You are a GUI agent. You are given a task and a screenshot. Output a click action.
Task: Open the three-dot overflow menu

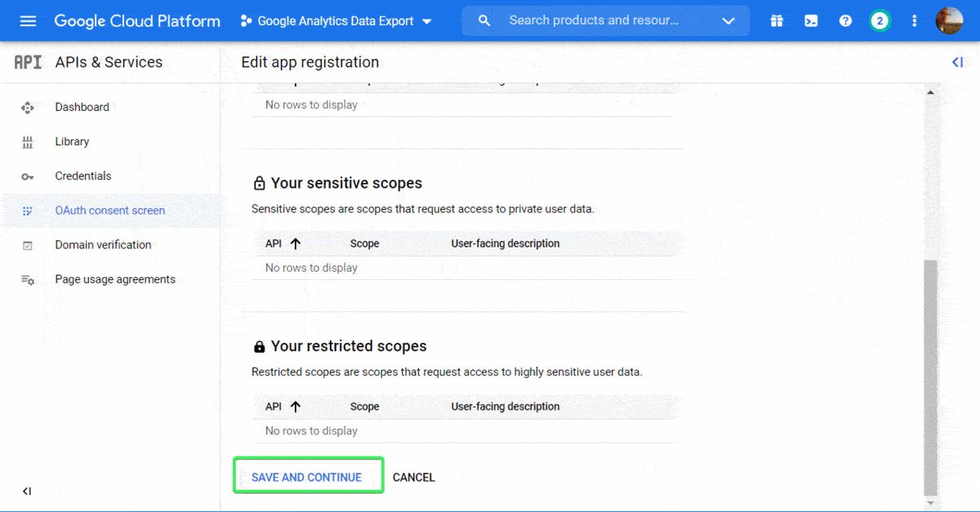click(914, 20)
